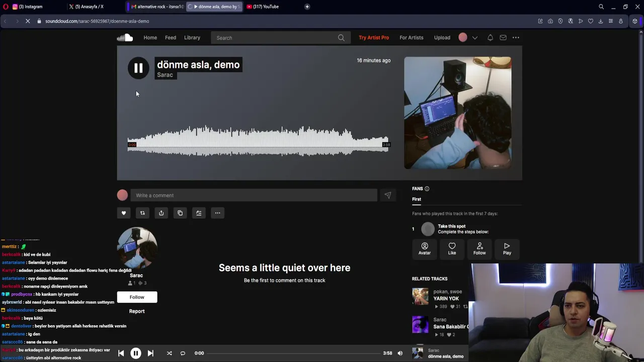Click the search magnifier in SoundCloud

(x=341, y=38)
